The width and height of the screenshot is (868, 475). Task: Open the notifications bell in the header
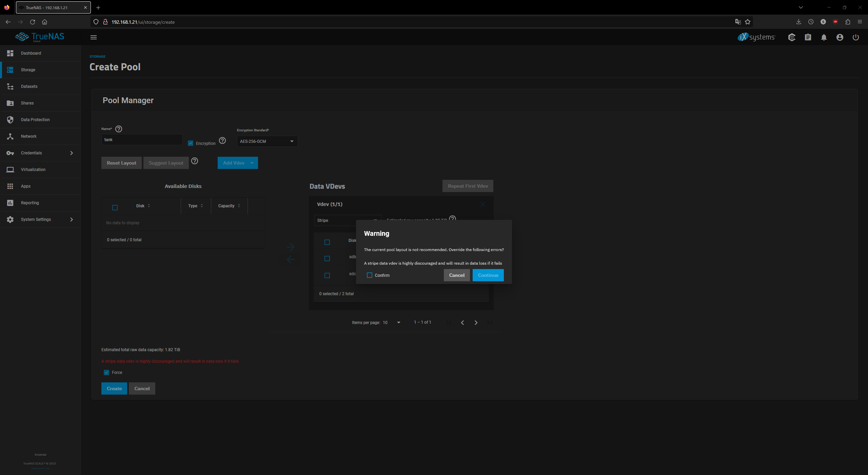point(824,37)
